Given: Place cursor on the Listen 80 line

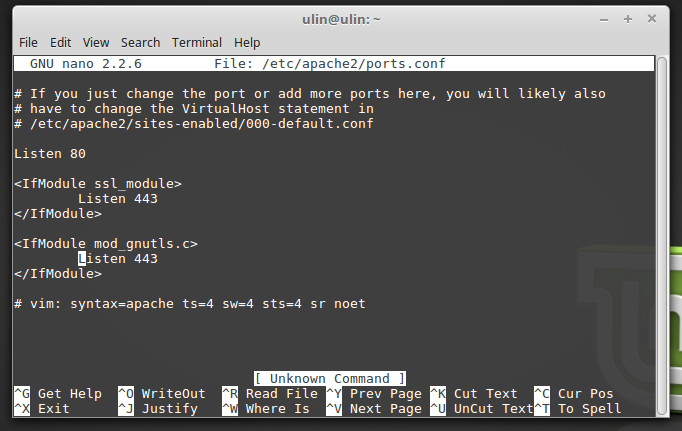Looking at the screenshot, I should pos(50,154).
